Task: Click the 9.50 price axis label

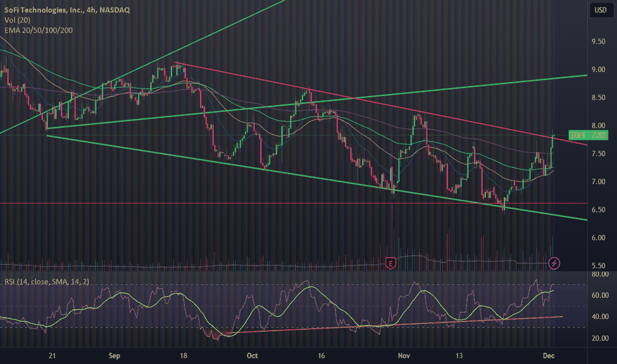Action: (598, 41)
